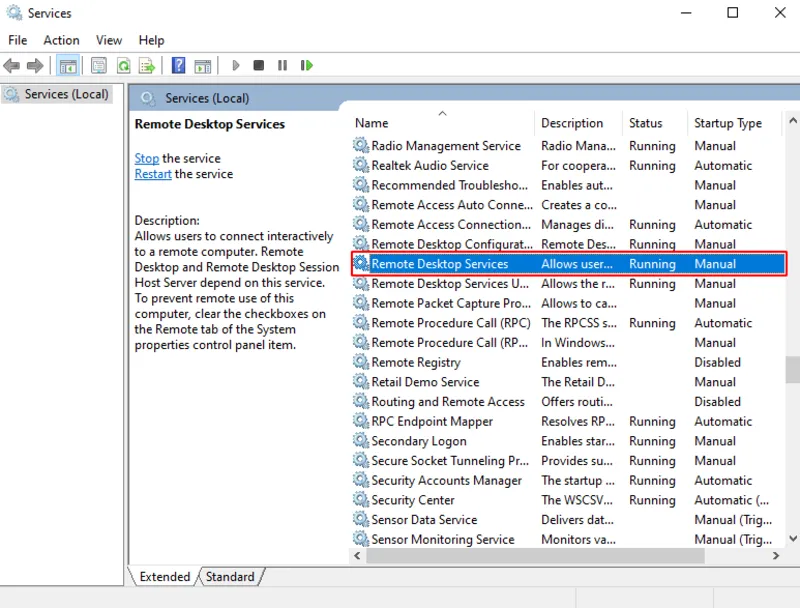Toggle the Show/Hide Console Tree icon

tap(66, 65)
